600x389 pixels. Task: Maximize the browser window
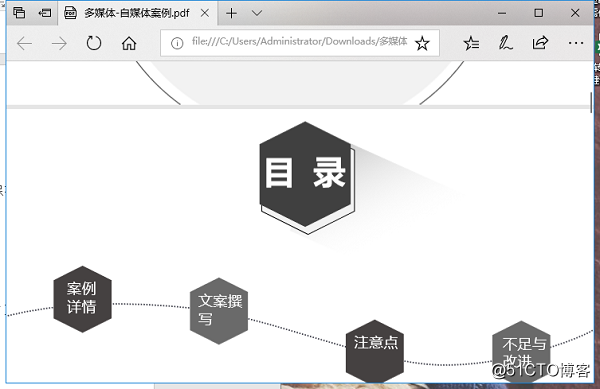[538, 13]
